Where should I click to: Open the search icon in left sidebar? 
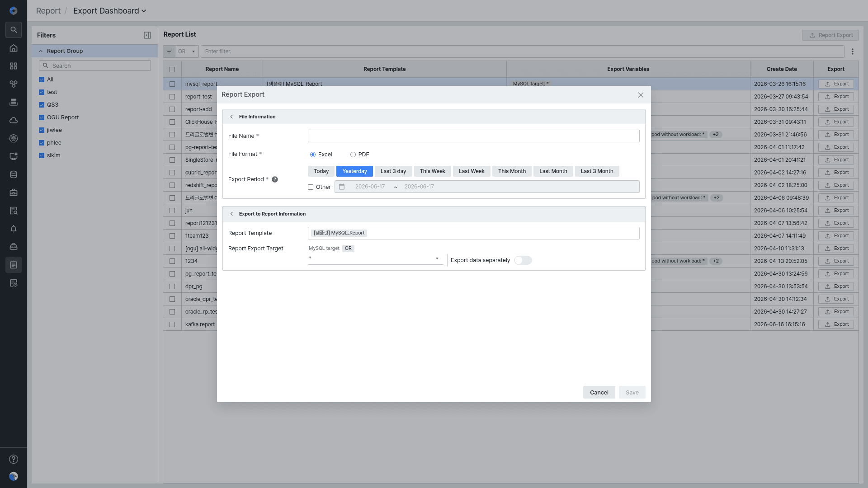14,30
